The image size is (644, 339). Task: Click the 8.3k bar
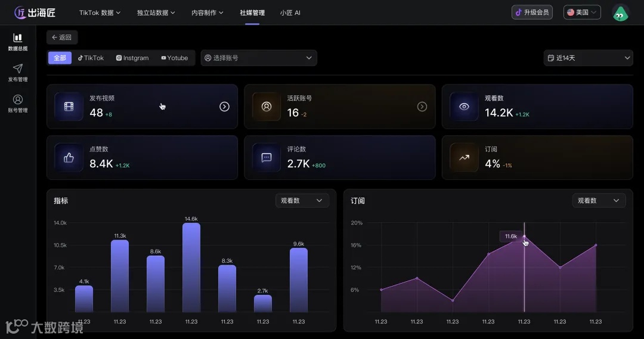tap(227, 288)
